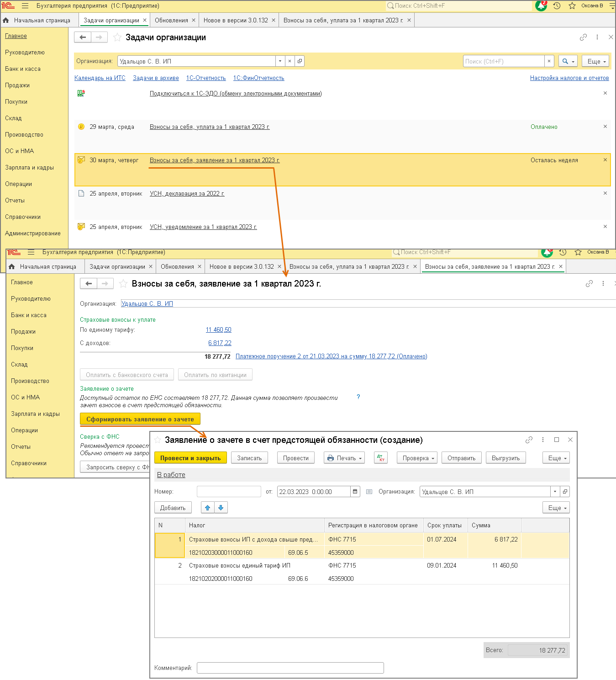
Task: Add Задачи организации to favorites star
Action: click(x=117, y=37)
